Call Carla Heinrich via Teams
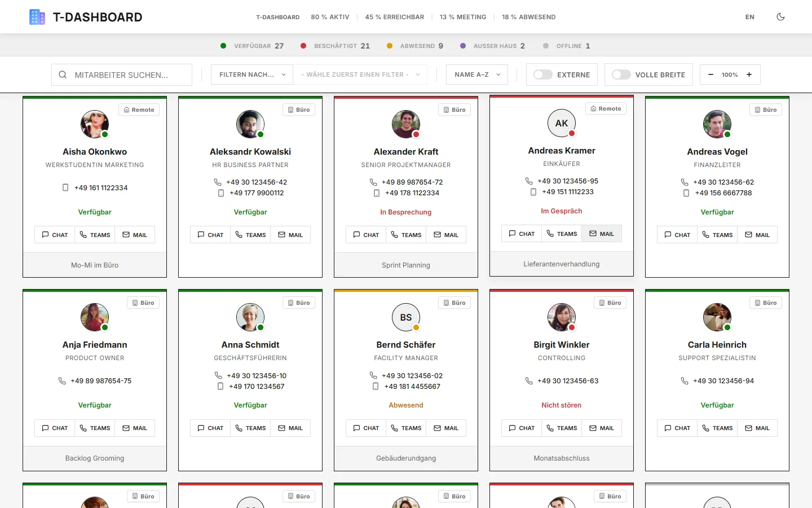 pos(717,428)
